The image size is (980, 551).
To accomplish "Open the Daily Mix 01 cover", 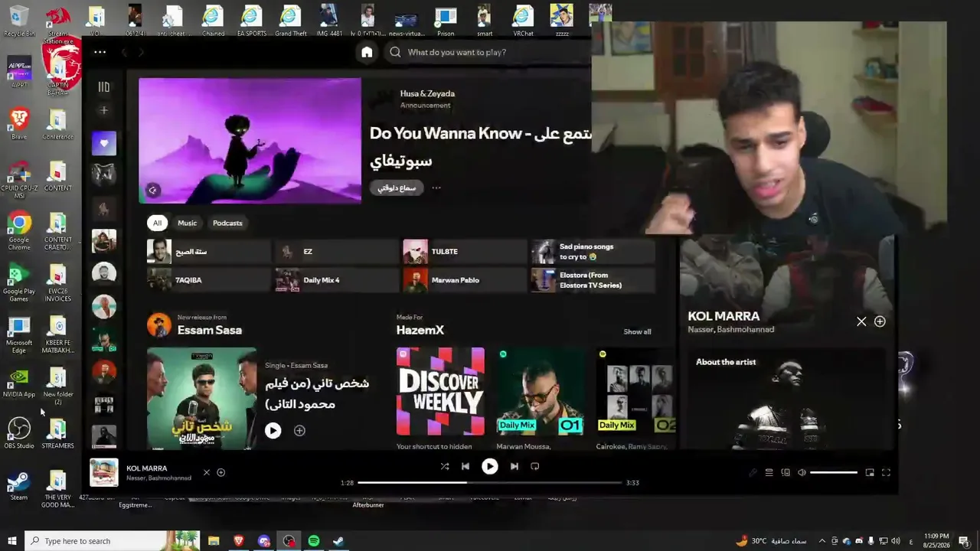I will pos(540,391).
